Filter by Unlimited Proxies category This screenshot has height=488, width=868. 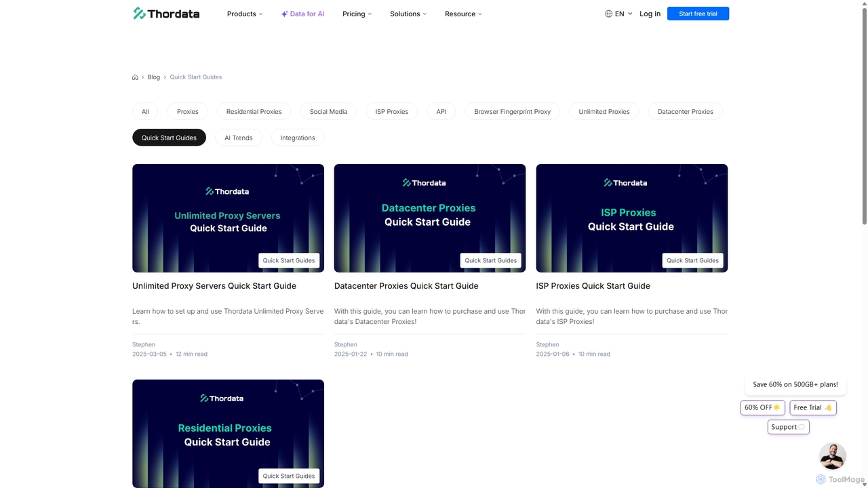604,111
